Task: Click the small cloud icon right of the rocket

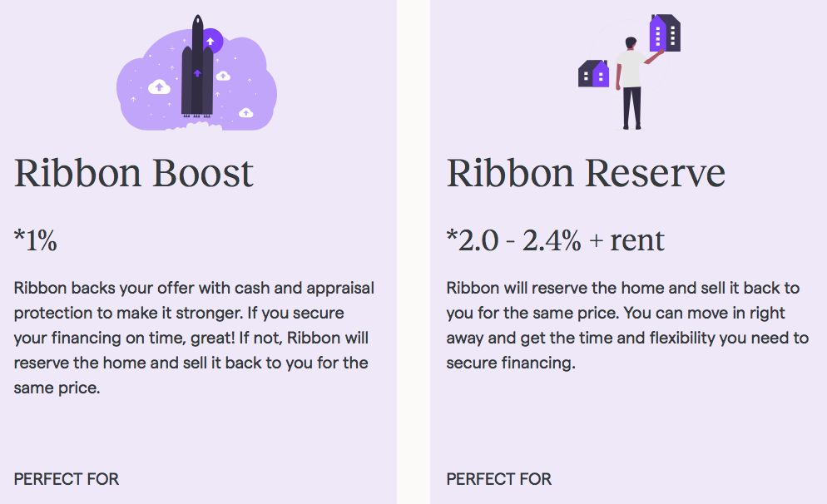Action: click(x=223, y=76)
